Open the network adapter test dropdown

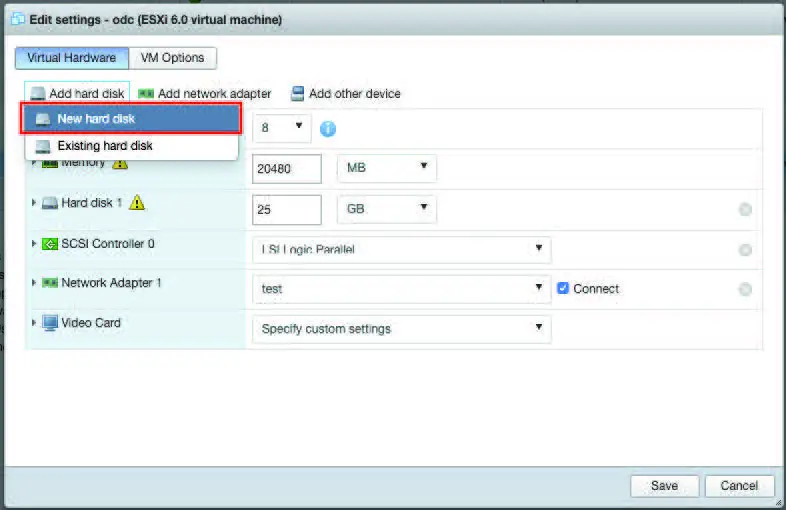point(402,289)
